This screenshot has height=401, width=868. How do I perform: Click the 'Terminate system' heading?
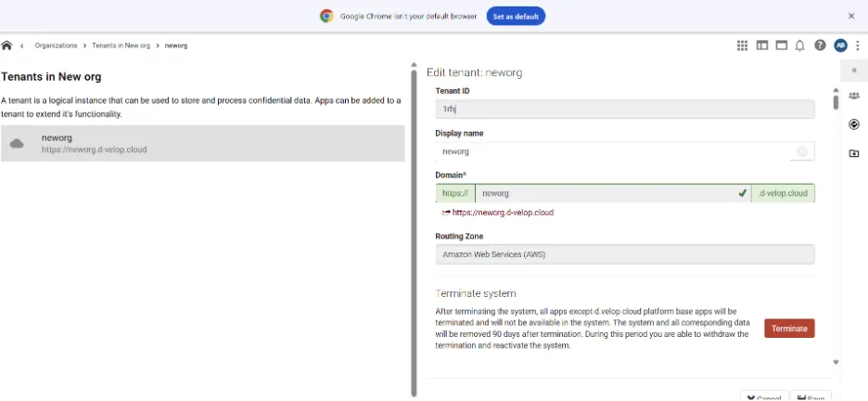click(476, 293)
